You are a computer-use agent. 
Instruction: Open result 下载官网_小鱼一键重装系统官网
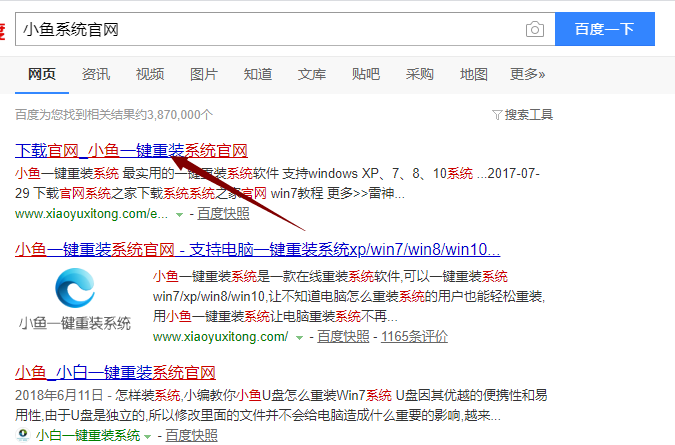[x=131, y=151]
